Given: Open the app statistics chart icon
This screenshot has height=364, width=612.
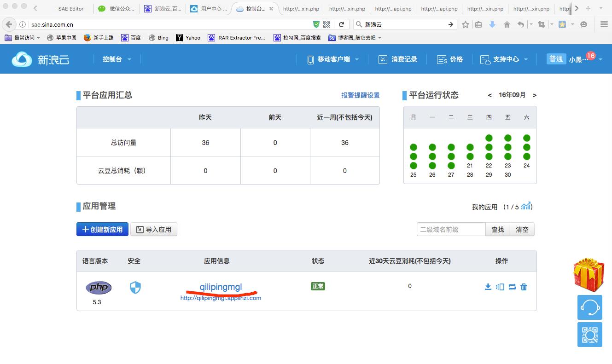Looking at the screenshot, I should tap(526, 206).
